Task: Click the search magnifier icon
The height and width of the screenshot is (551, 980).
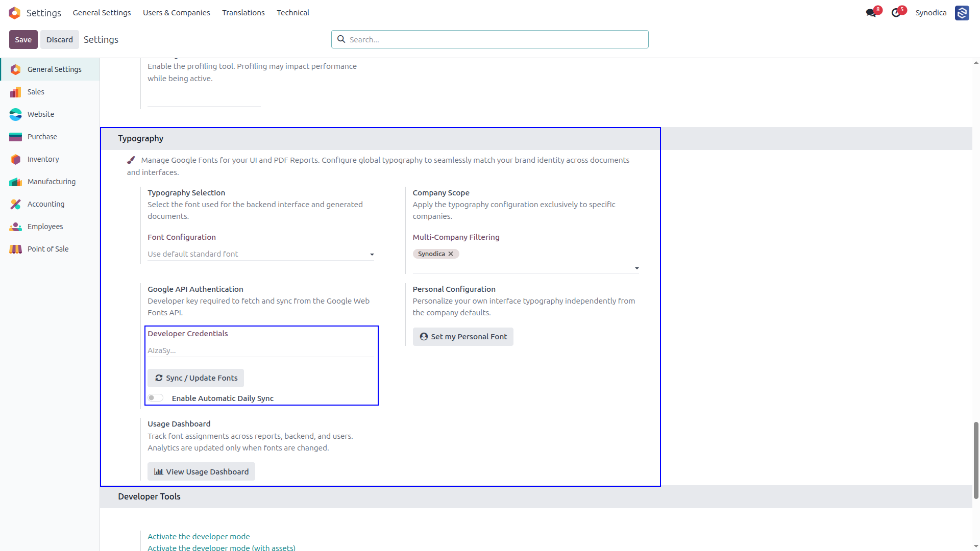Action: click(341, 39)
